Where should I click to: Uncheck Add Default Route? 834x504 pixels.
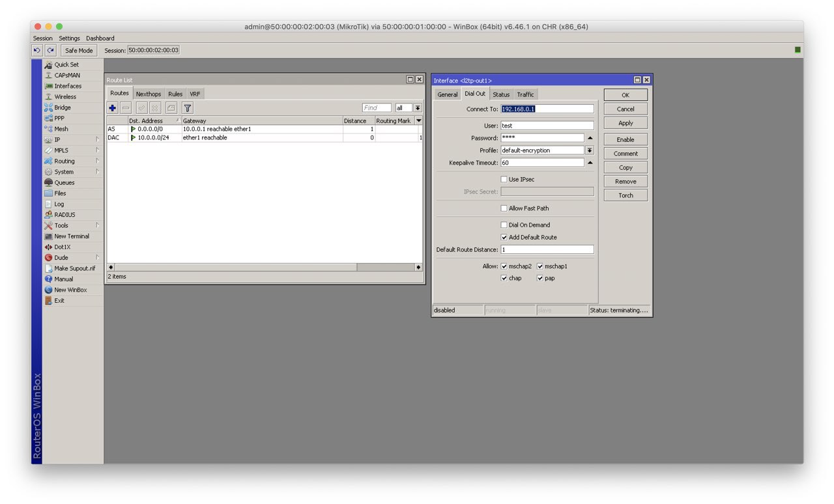click(x=504, y=238)
